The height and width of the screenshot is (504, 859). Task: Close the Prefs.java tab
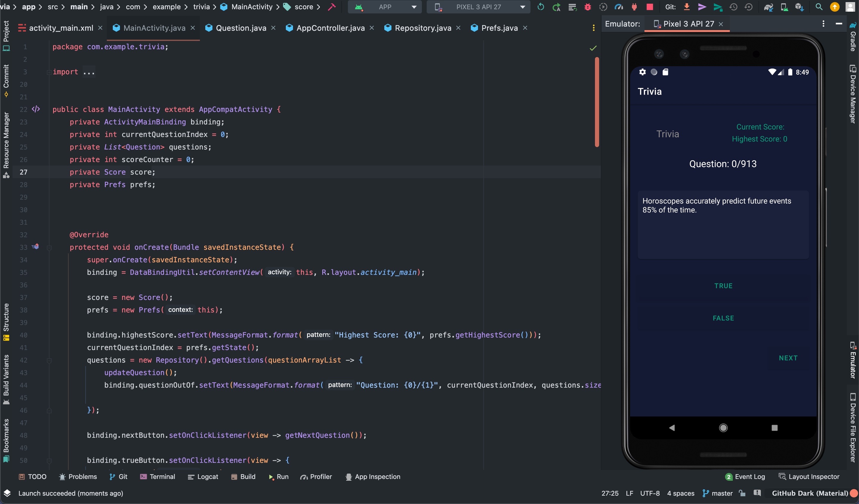point(525,28)
